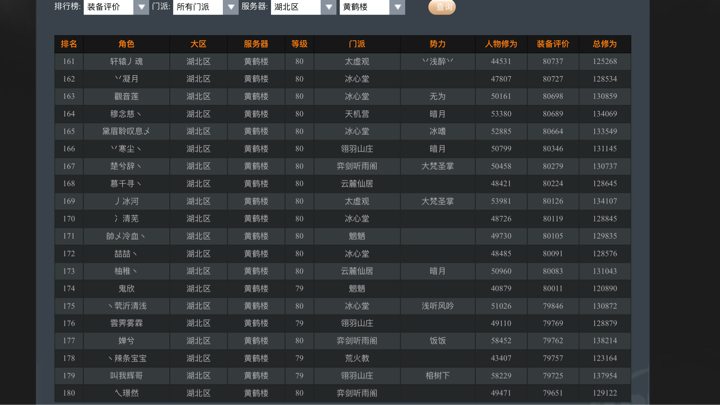Click 势力 cell 暗月 in row 164

pyautogui.click(x=438, y=114)
